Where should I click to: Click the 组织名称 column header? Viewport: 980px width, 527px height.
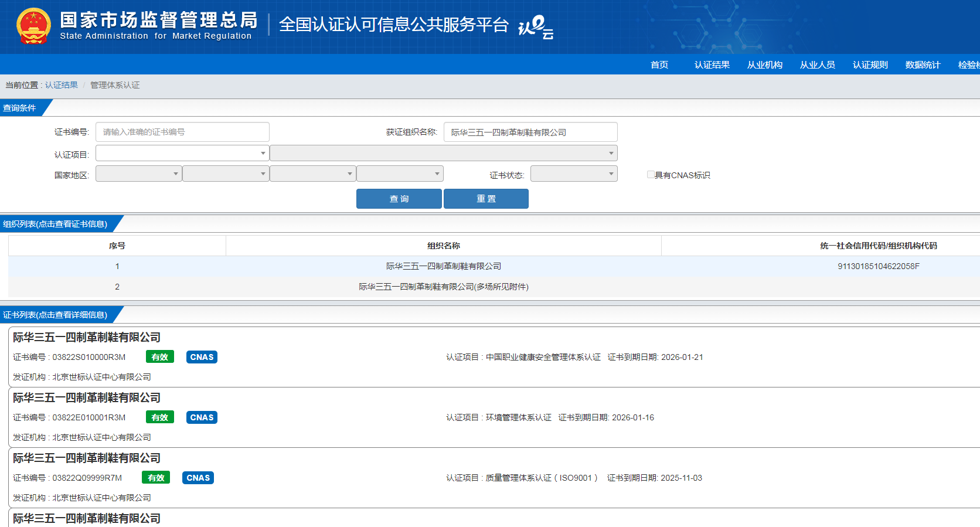[444, 246]
